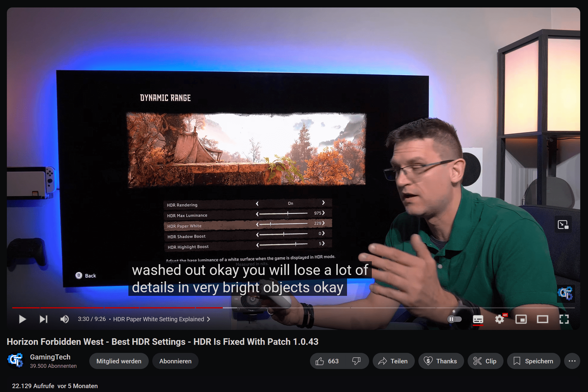This screenshot has width=588, height=392.
Task: Share the video via 'Teilen'
Action: [x=394, y=361]
